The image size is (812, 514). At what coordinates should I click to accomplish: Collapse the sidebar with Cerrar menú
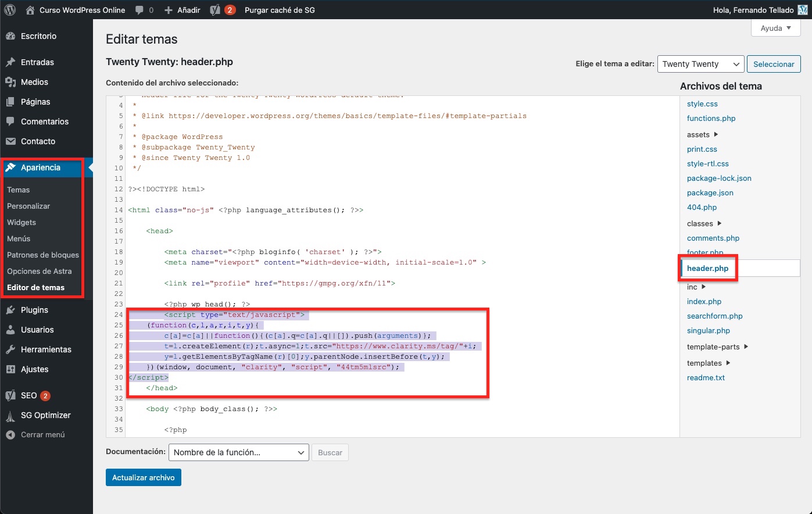(42, 435)
